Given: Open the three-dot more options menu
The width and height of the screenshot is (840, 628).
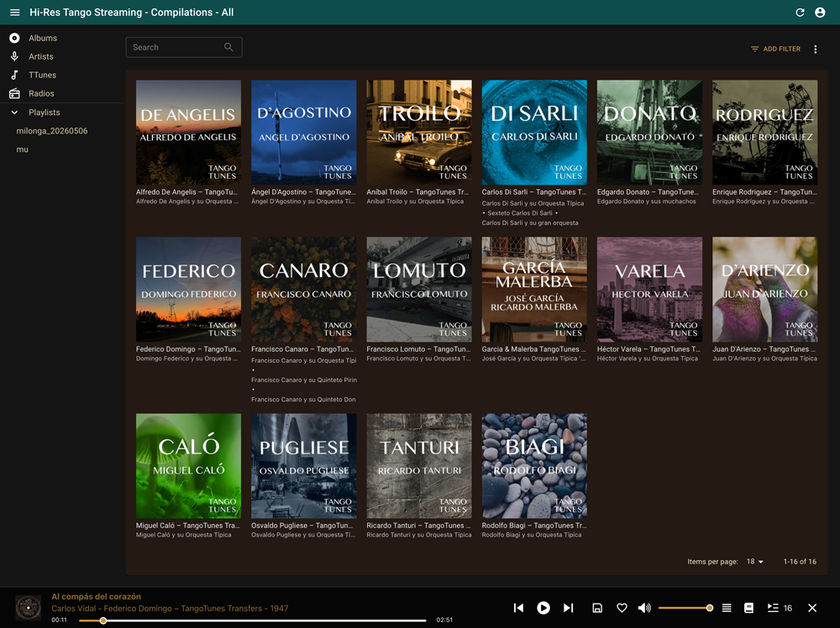Looking at the screenshot, I should pyautogui.click(x=816, y=50).
